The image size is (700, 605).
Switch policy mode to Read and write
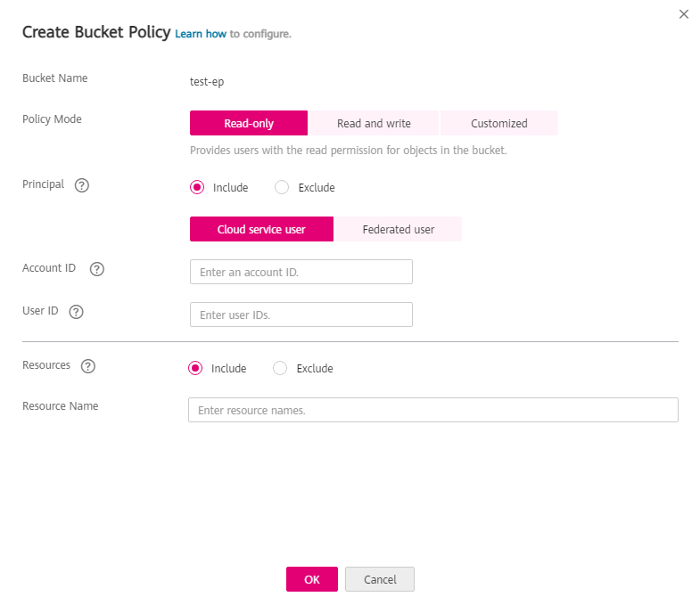point(374,123)
